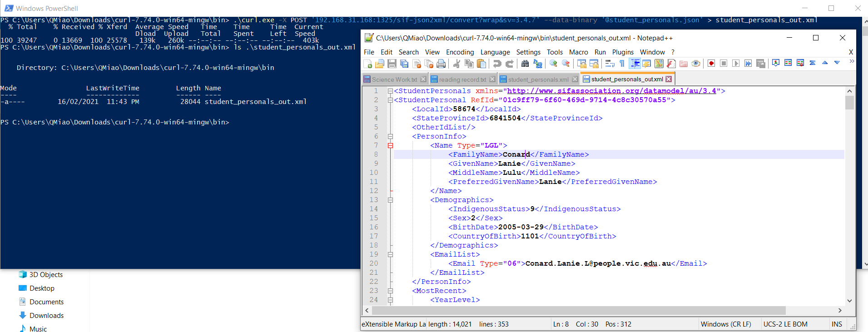The width and height of the screenshot is (868, 332).
Task: Run the macro multiple times icon
Action: coord(748,64)
